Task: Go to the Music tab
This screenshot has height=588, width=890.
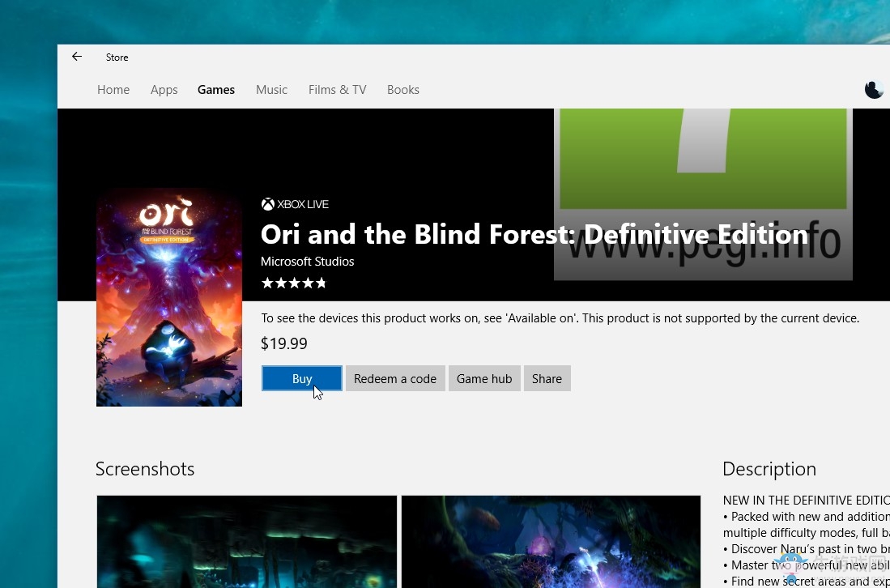Action: (272, 90)
